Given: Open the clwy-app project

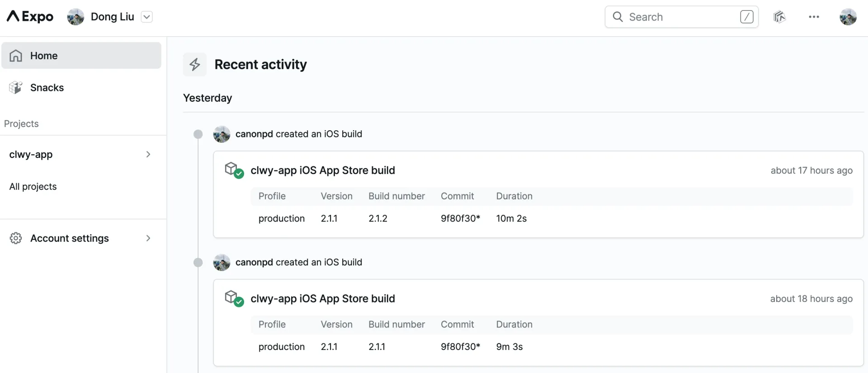Looking at the screenshot, I should (81, 155).
